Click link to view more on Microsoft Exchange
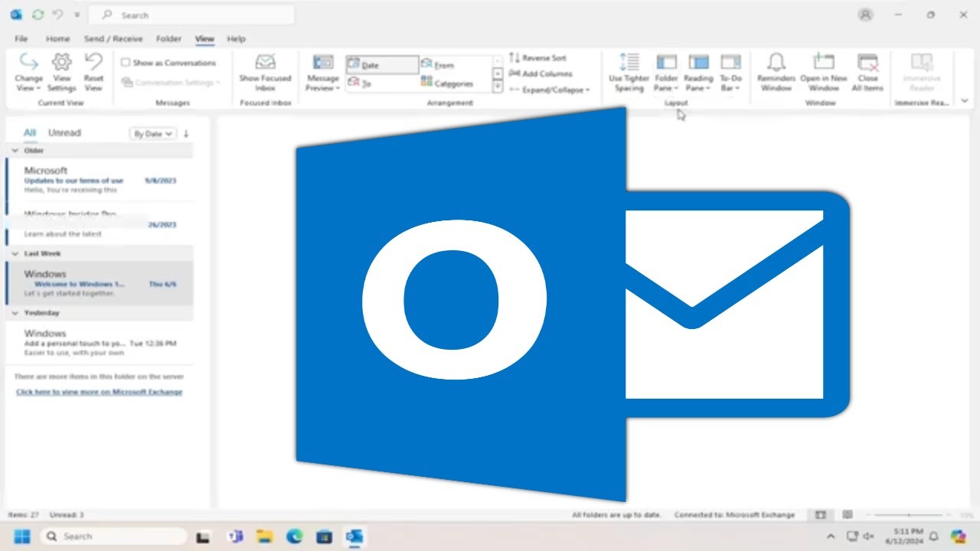The width and height of the screenshot is (980, 551). [x=100, y=392]
